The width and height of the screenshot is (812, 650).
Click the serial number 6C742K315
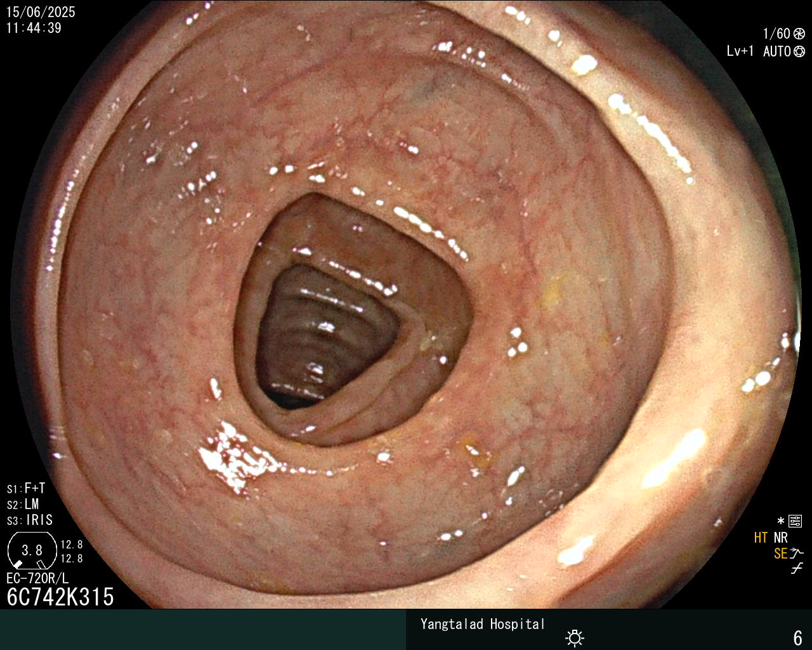tap(60, 597)
